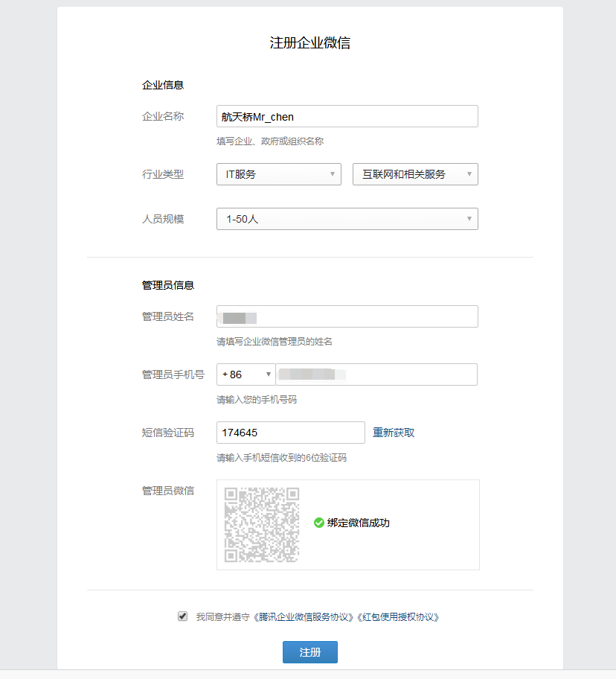Click the 企业信息 section heading
Viewport: 616px width, 679px height.
[163, 86]
